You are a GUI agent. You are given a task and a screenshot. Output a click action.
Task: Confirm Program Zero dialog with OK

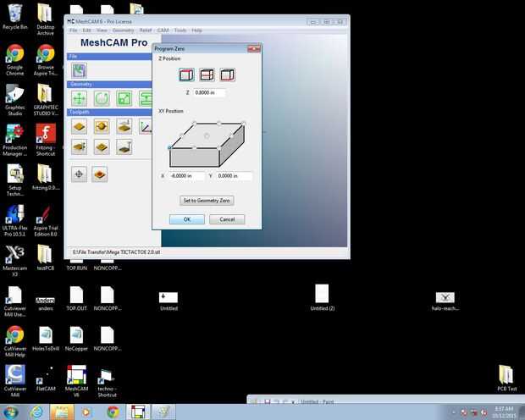[x=187, y=219]
